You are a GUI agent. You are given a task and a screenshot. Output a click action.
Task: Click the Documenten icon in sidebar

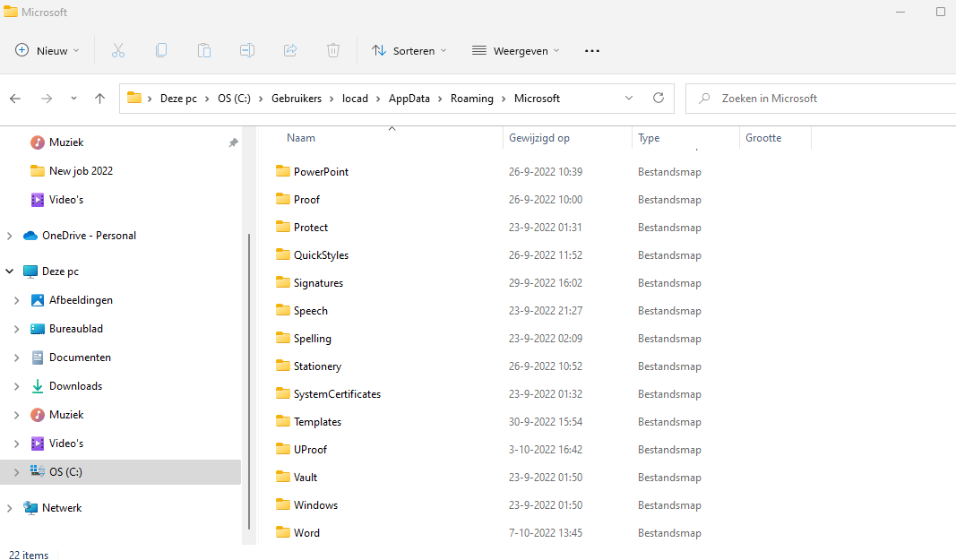[38, 358]
